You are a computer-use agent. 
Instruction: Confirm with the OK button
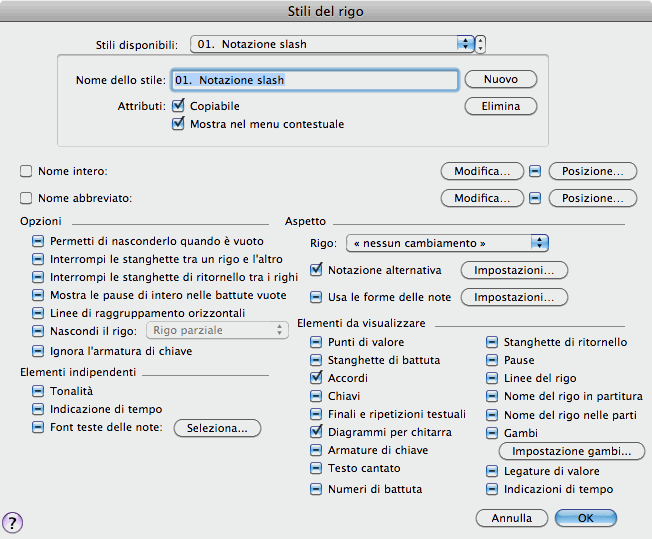pos(585,518)
